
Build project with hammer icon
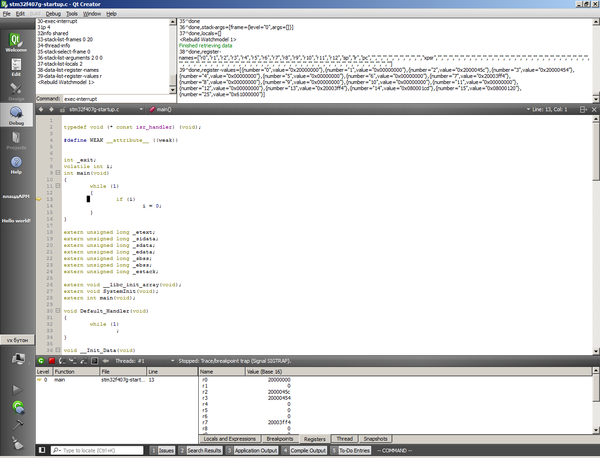tap(18, 425)
